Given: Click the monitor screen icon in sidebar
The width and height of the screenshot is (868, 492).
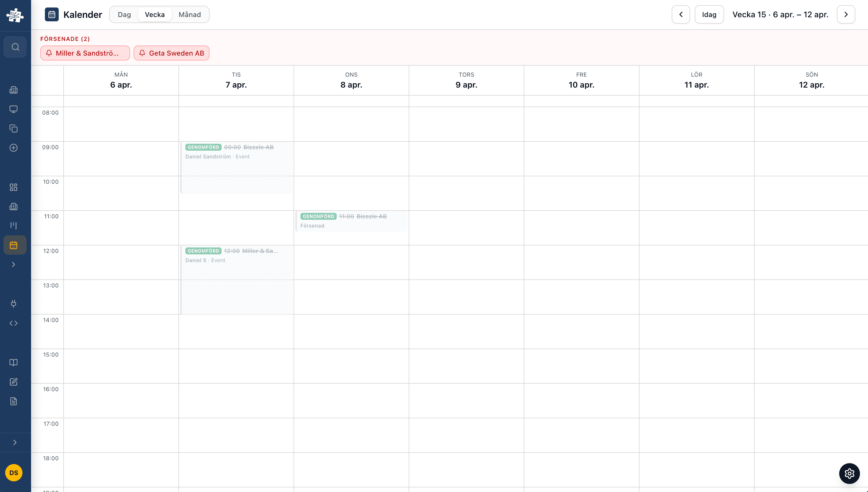Looking at the screenshot, I should 14,109.
